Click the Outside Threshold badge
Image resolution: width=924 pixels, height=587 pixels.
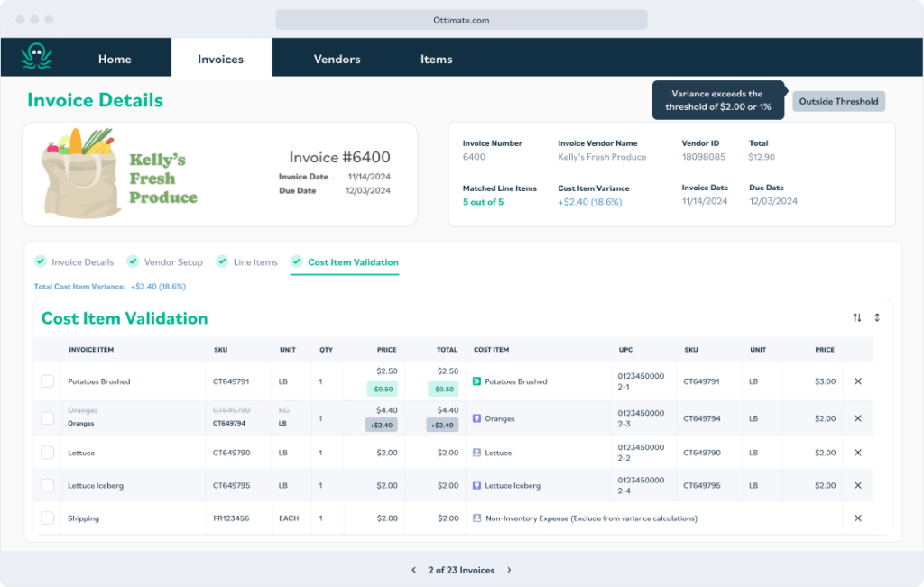pyautogui.click(x=838, y=101)
